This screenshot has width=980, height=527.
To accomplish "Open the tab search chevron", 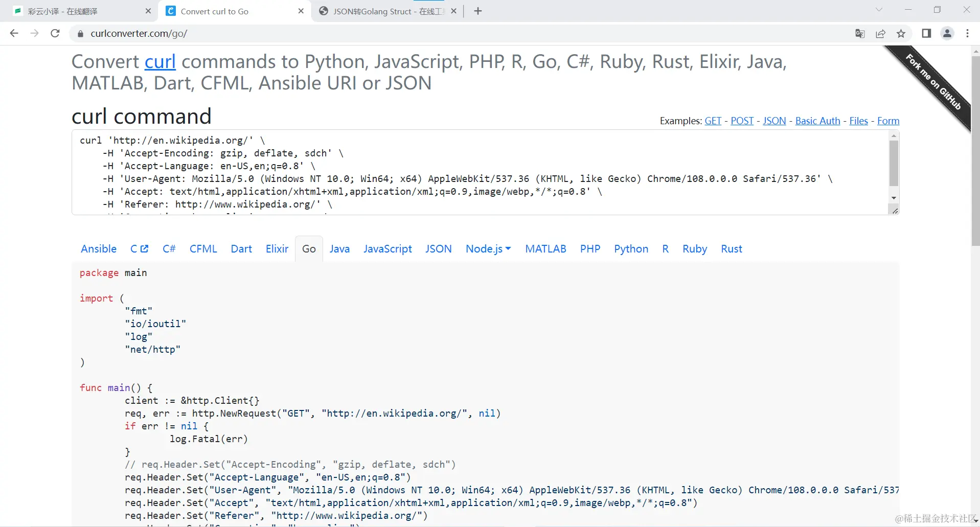I will coord(879,10).
